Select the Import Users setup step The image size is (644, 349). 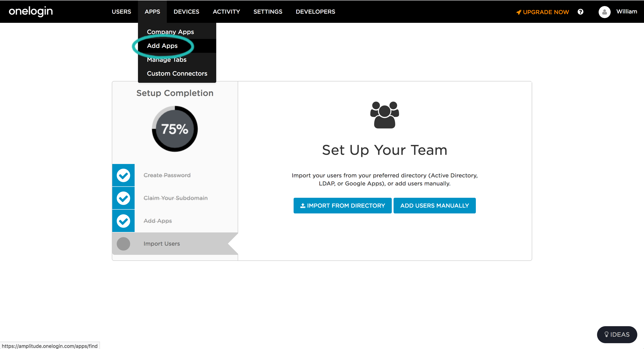161,244
